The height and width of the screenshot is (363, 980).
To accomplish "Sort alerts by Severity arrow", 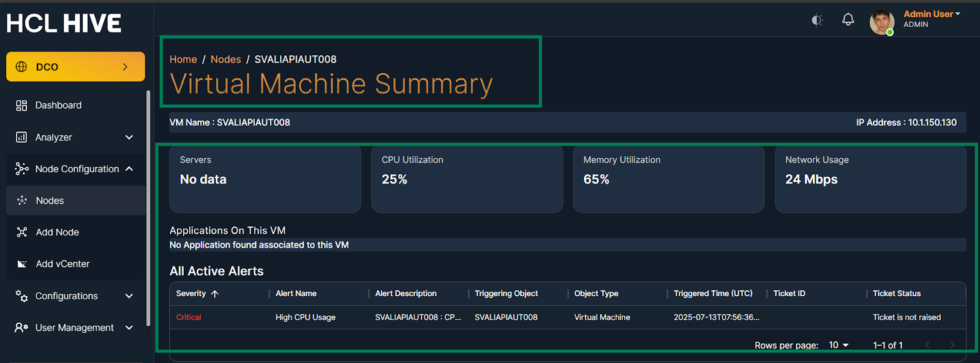I will click(214, 294).
